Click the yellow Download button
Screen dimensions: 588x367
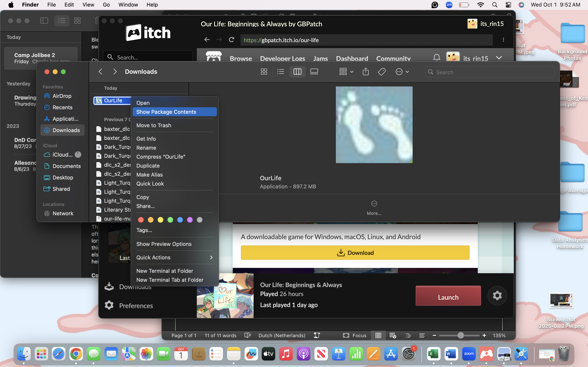pyautogui.click(x=355, y=253)
